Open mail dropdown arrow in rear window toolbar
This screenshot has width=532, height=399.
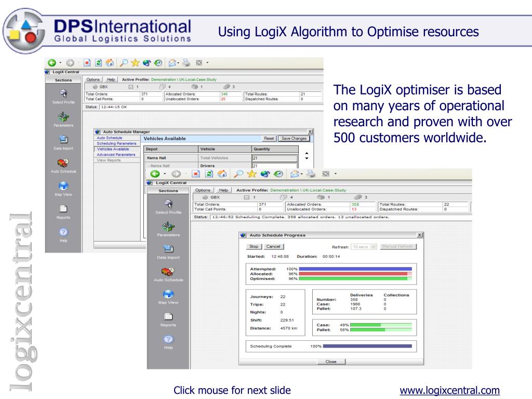(x=179, y=63)
